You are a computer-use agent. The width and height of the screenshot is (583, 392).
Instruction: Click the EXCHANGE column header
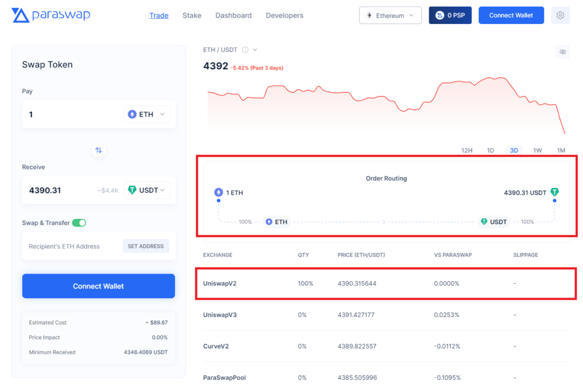[x=217, y=255]
